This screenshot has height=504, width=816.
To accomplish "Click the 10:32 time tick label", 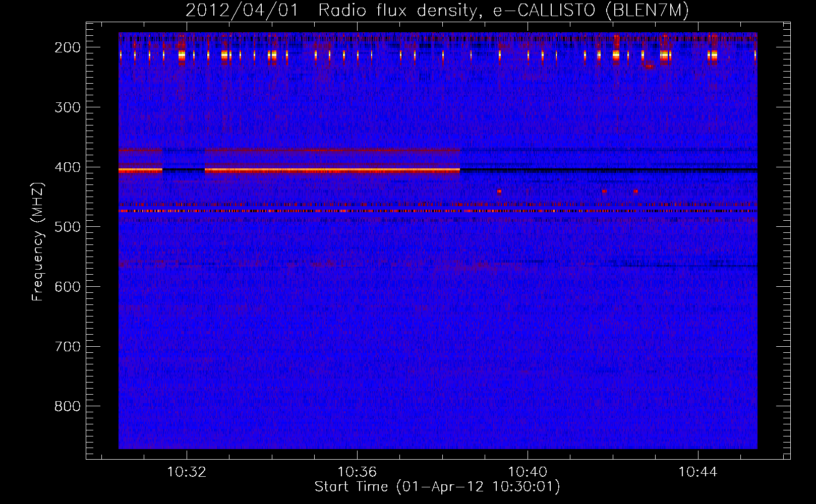I will pyautogui.click(x=187, y=472).
